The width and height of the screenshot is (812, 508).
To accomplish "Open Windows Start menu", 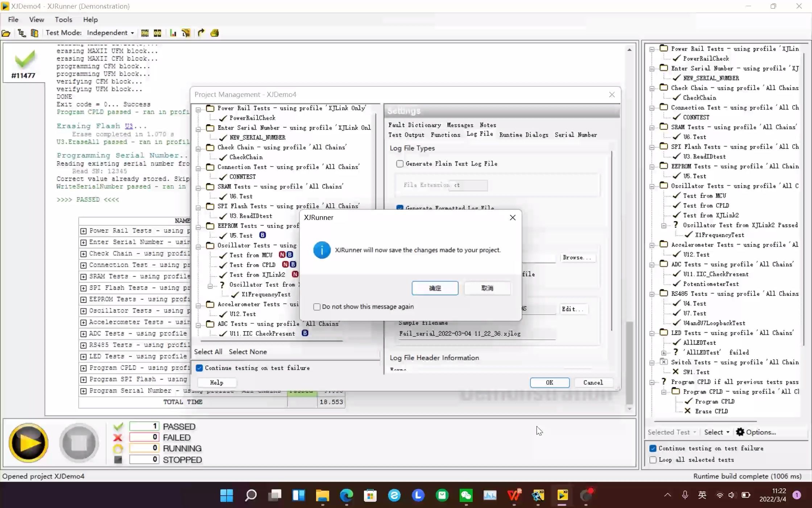I will coord(227,495).
